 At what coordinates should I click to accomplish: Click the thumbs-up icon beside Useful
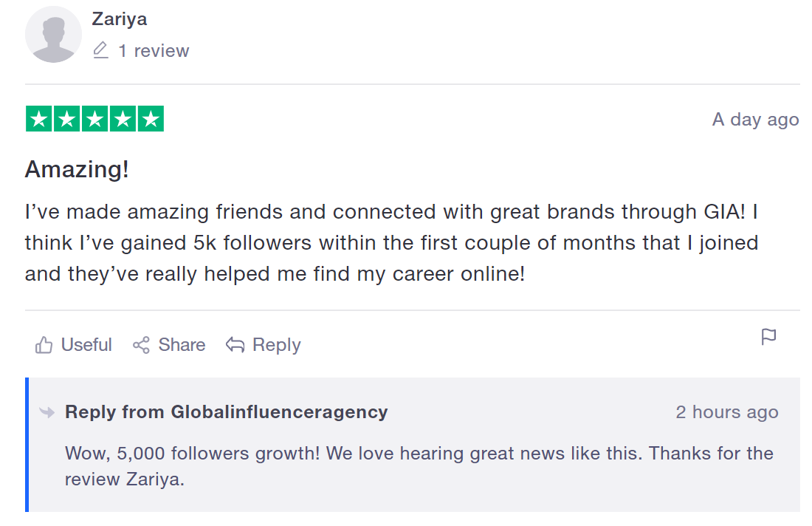coord(44,345)
